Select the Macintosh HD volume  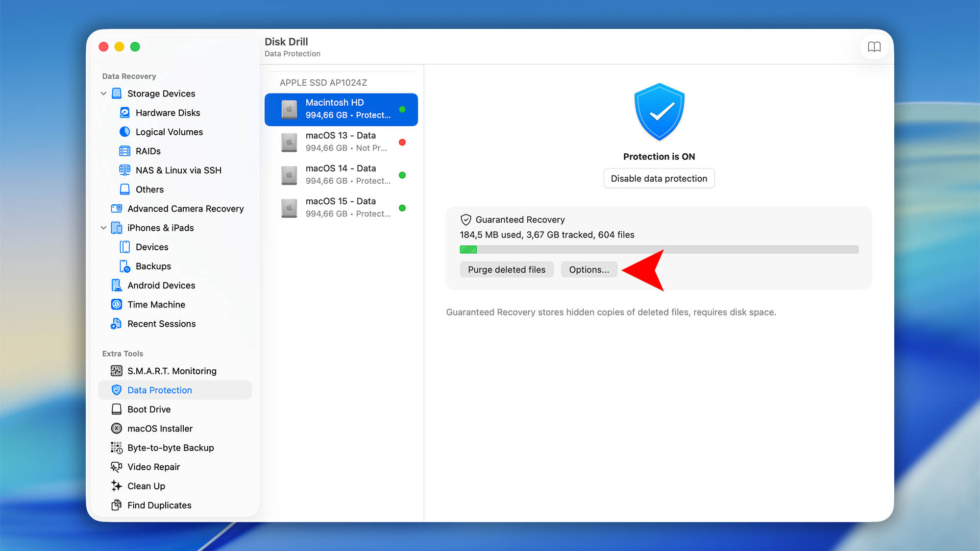341,109
